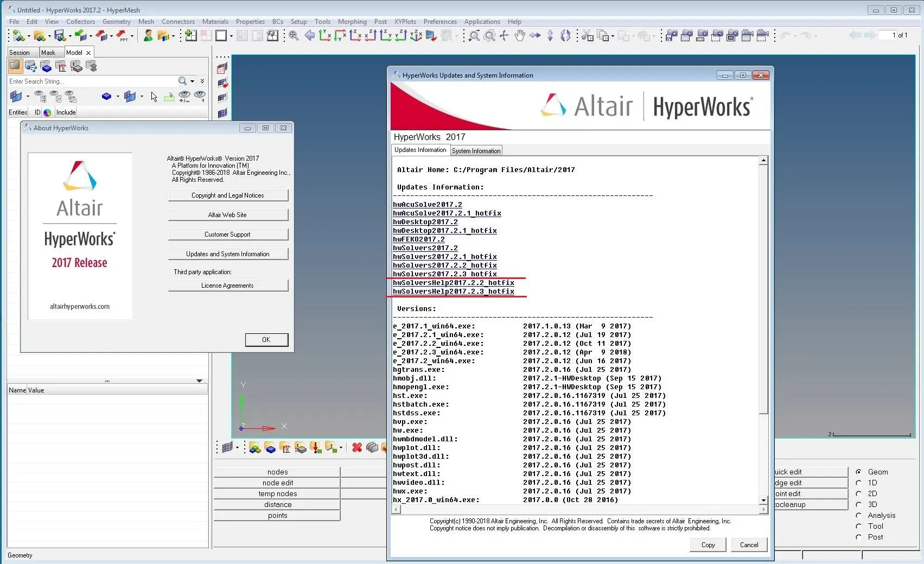Screen dimensions: 924x564
Task: Click the Model View icon in browser
Action: point(15,66)
